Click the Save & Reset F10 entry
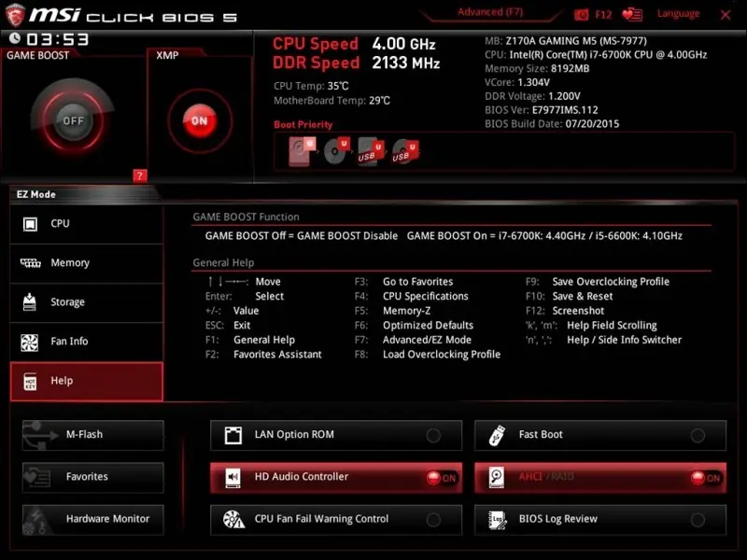 coord(570,296)
